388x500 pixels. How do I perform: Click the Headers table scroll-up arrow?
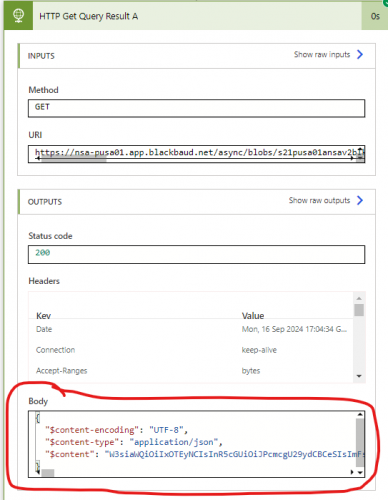click(359, 298)
